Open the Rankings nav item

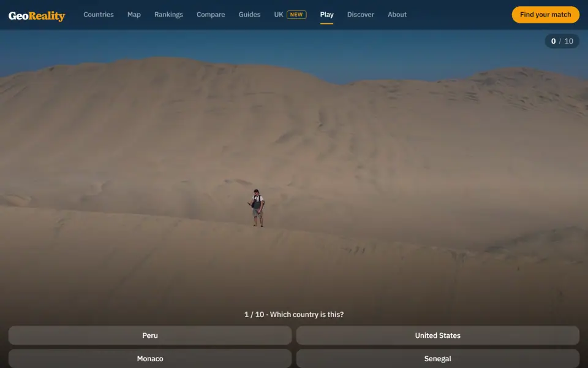point(168,15)
